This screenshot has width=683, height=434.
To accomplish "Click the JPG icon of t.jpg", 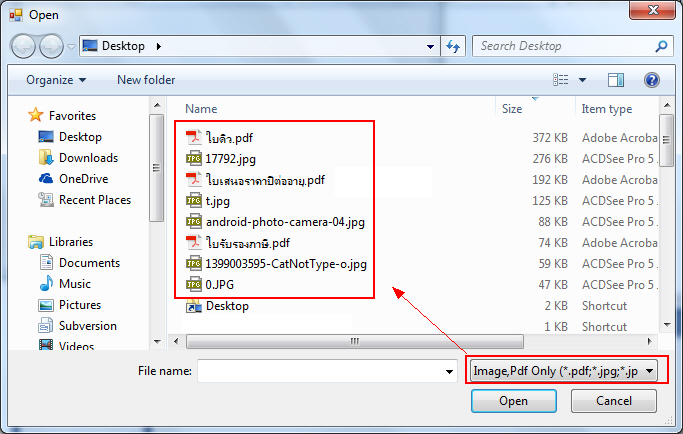I will (193, 200).
